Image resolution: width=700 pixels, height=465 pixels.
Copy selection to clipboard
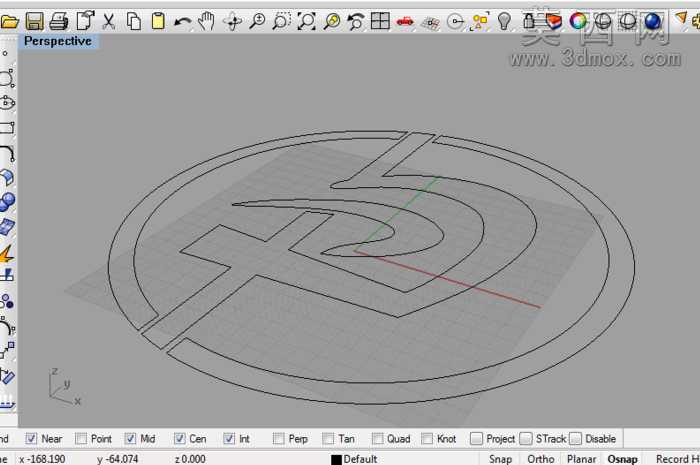pyautogui.click(x=133, y=21)
